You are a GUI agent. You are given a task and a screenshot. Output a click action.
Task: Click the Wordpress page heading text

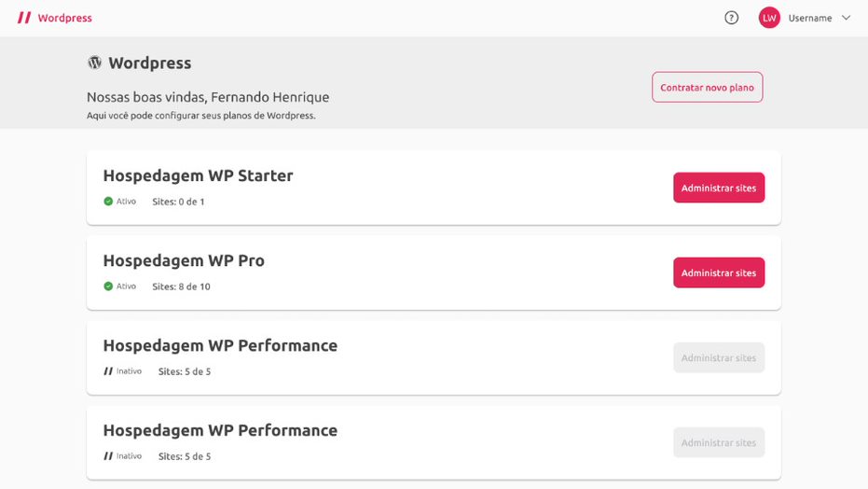(x=149, y=63)
